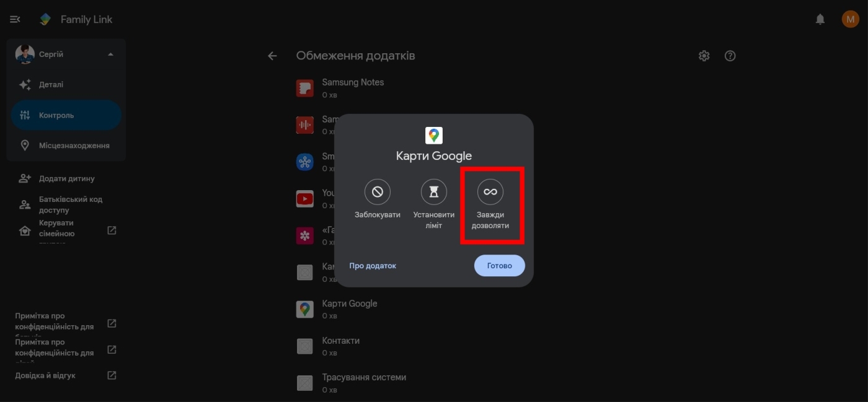Click the Трасування системи app icon
This screenshot has height=402, width=868.
[304, 383]
